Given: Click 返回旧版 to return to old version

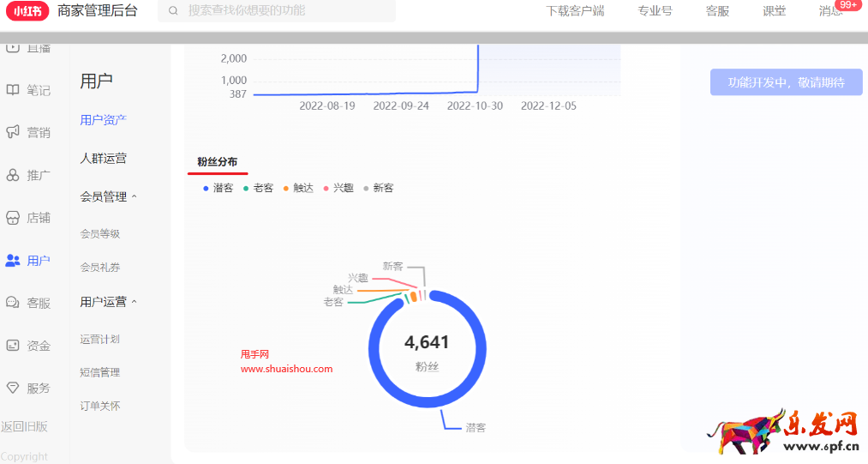Looking at the screenshot, I should pyautogui.click(x=24, y=426).
